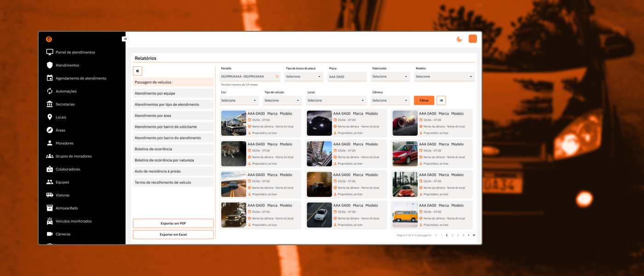Select Atendimento por equipe report
This screenshot has height=276, width=644.
[173, 93]
